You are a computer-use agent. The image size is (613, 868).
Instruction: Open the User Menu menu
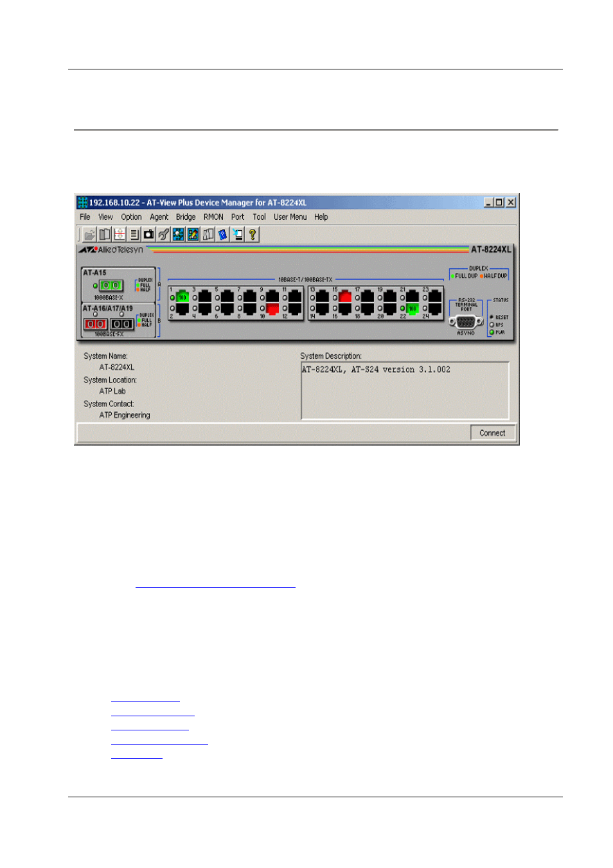(x=290, y=217)
